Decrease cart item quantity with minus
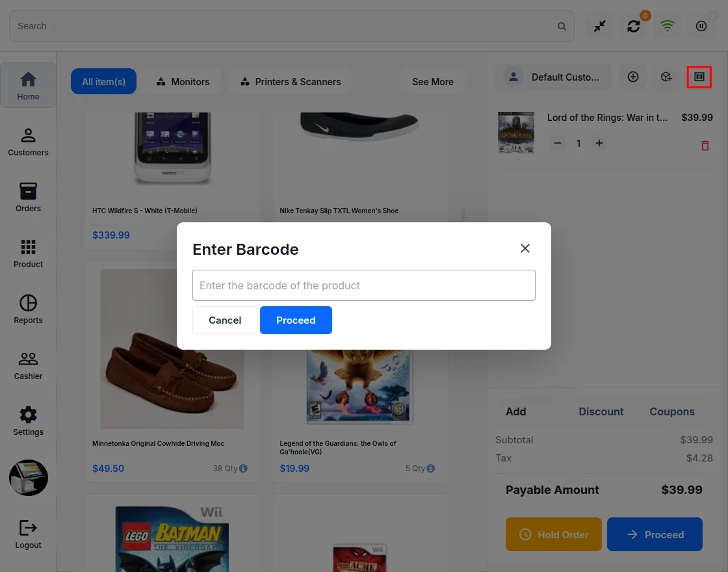Image resolution: width=728 pixels, height=572 pixels. click(x=558, y=143)
